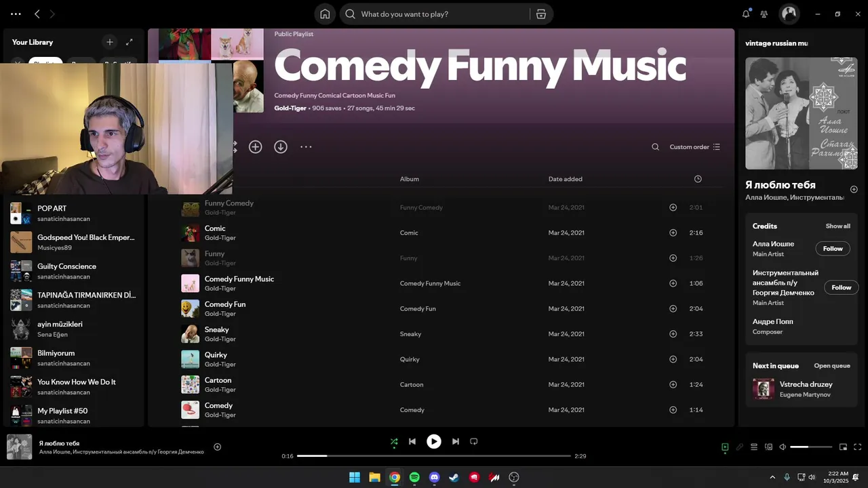
Task: Open Friend Activity icon
Action: [764, 14]
